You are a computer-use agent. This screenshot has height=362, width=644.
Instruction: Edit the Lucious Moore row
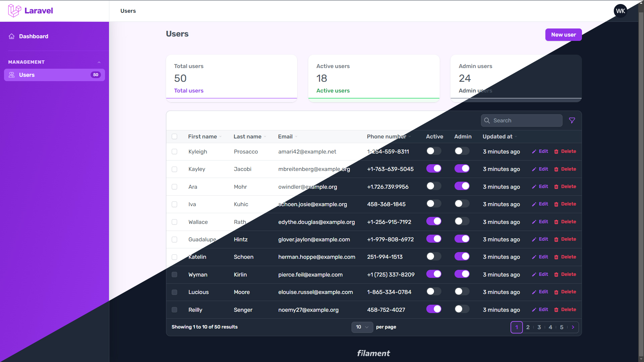[540, 292]
